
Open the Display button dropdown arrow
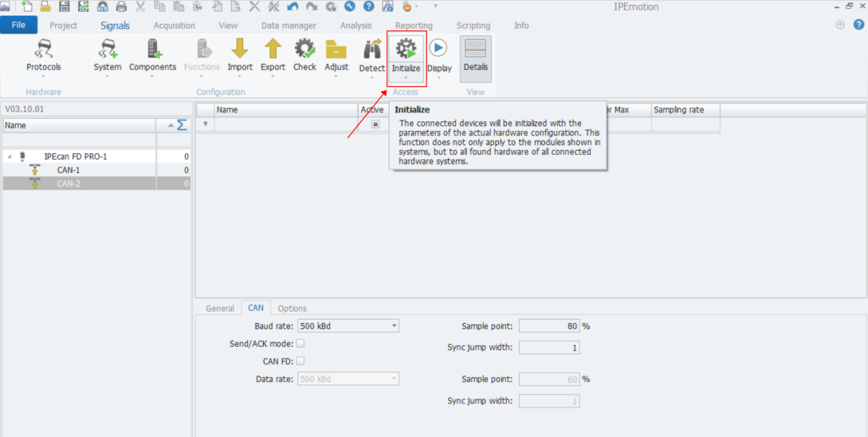tap(438, 78)
